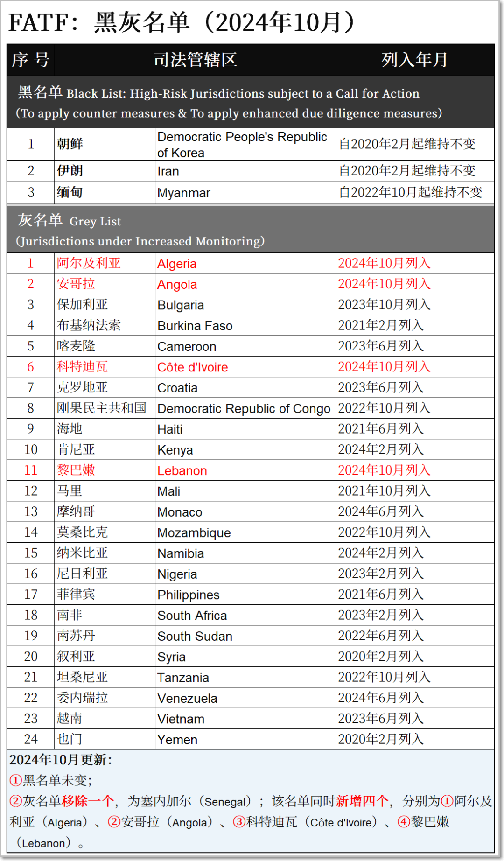504x861 pixels.
Task: Select the 'Tanzania' cell
Action: point(245,677)
